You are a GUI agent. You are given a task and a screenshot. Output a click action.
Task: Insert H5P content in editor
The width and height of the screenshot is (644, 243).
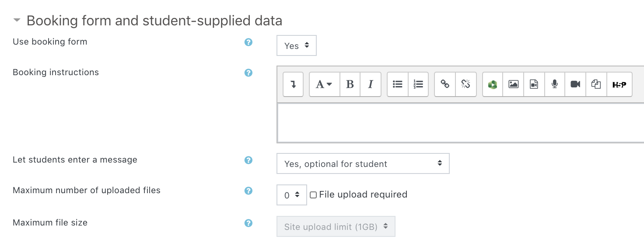(619, 84)
